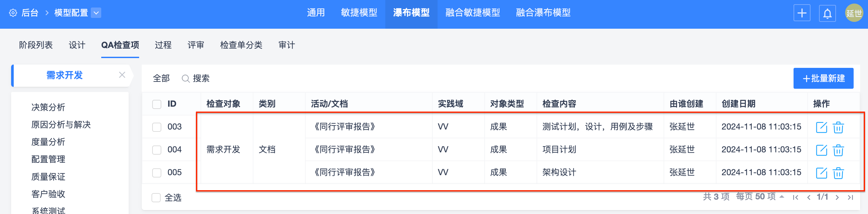Open the 检查单分类 sub-tab

pos(241,45)
